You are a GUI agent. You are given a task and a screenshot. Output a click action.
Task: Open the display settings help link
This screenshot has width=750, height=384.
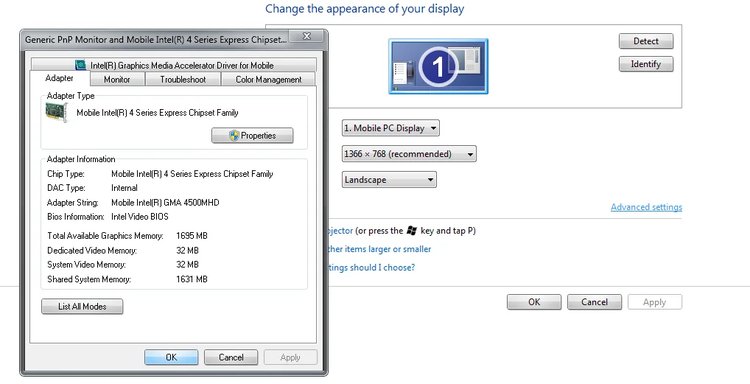tap(371, 267)
